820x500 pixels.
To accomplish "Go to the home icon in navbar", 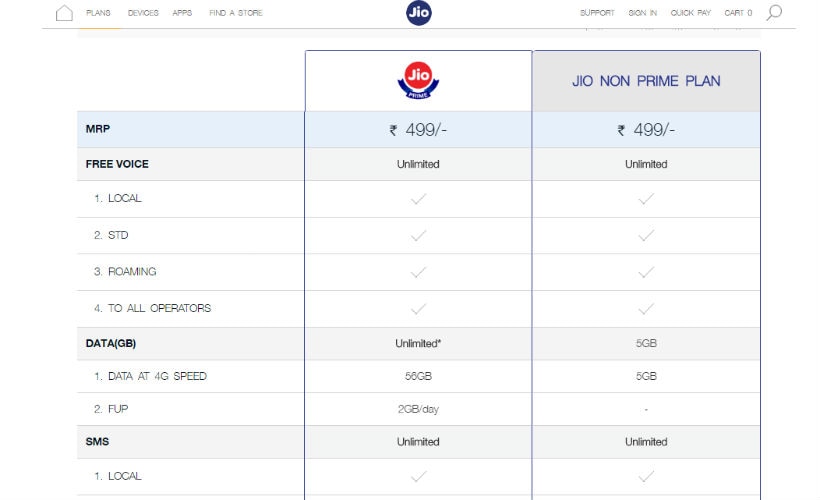I will (x=64, y=13).
